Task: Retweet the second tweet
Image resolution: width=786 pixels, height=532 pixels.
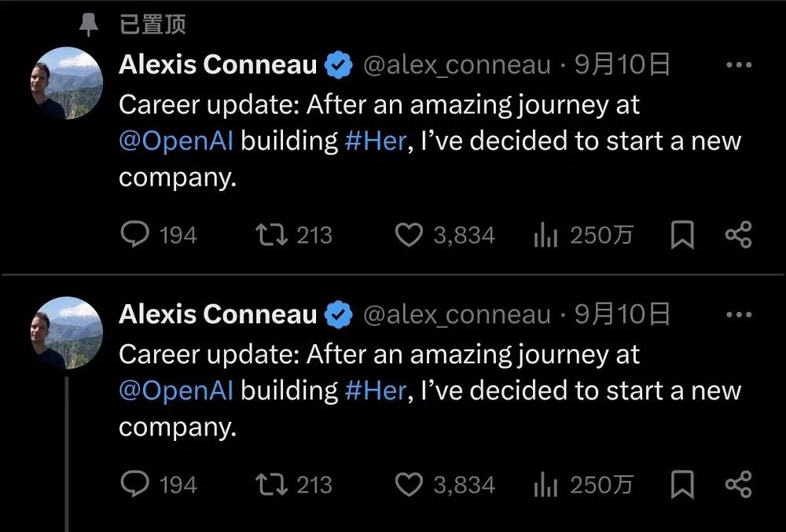Action: point(272,485)
